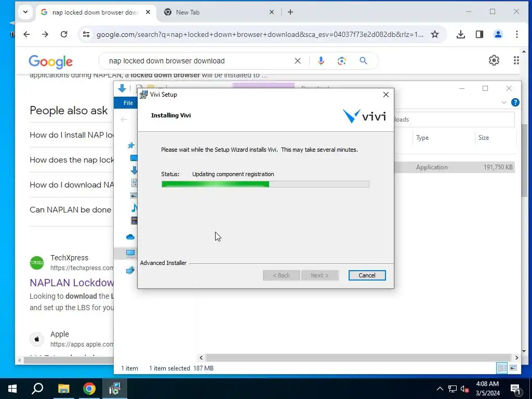This screenshot has height=399, width=532.
Task: Close the New Tab tab
Action: click(271, 12)
